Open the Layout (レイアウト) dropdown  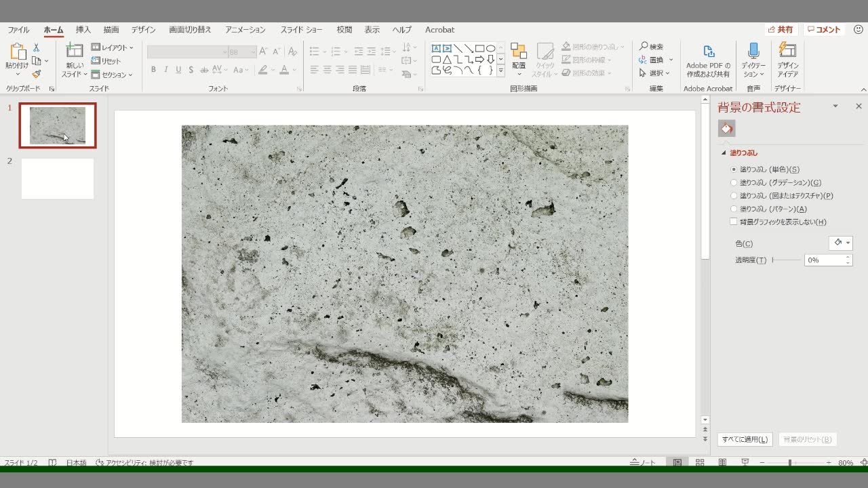(x=113, y=47)
